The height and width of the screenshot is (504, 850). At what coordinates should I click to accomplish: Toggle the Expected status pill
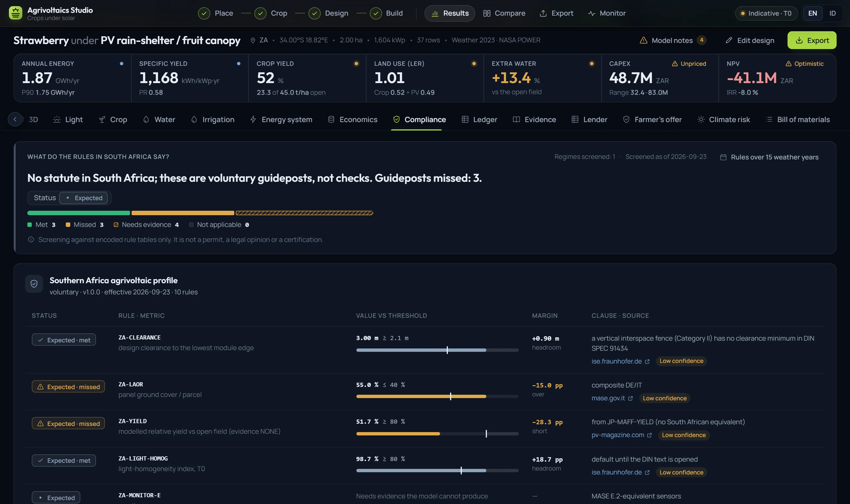pyautogui.click(x=84, y=198)
